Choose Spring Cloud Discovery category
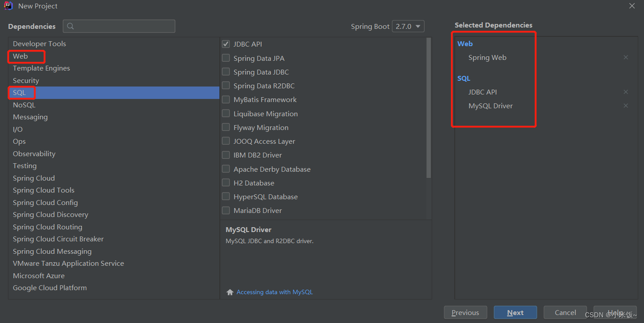Image resolution: width=644 pixels, height=323 pixels. click(114, 214)
